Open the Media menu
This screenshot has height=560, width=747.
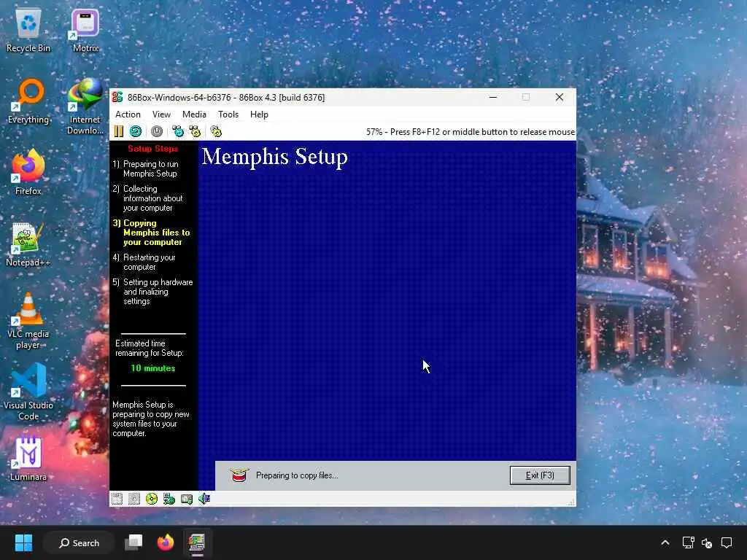[x=194, y=114]
